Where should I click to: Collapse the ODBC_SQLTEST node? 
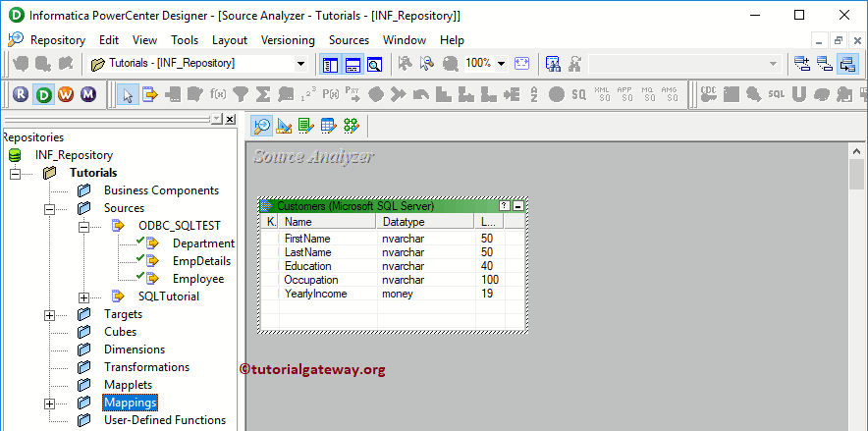point(84,226)
